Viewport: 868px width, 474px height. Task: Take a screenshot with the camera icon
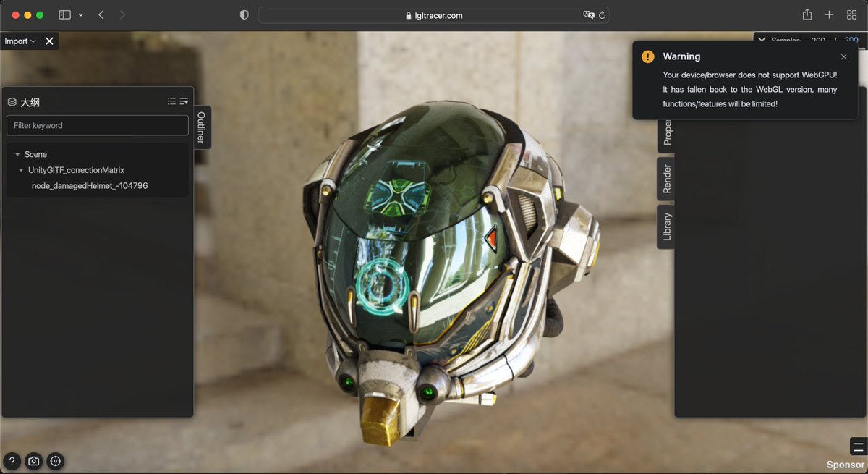(33, 461)
